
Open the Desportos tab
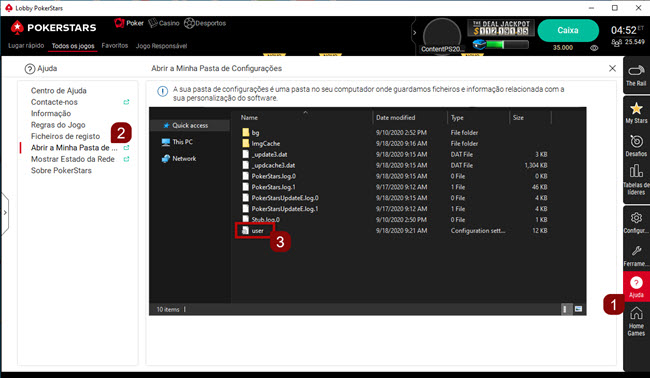click(205, 23)
